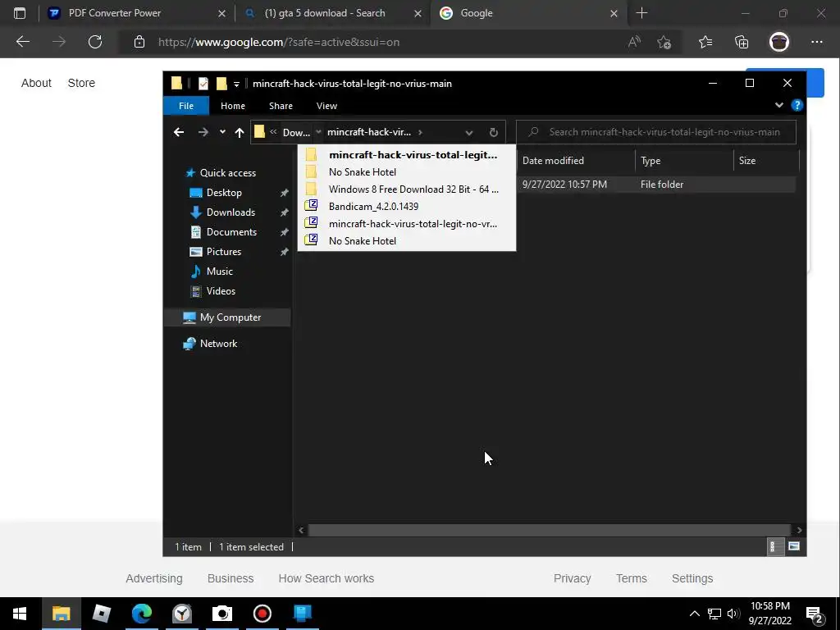Image resolution: width=840 pixels, height=630 pixels.
Task: Switch to details view layout icon
Action: [x=775, y=547]
